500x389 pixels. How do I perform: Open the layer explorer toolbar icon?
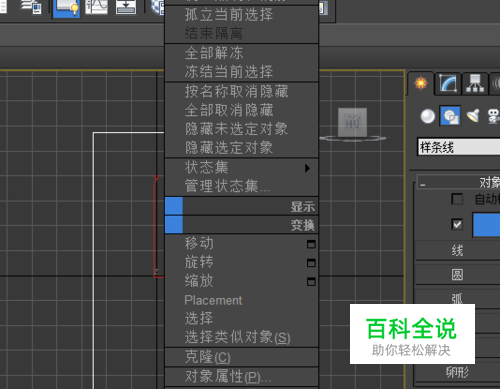(32, 7)
